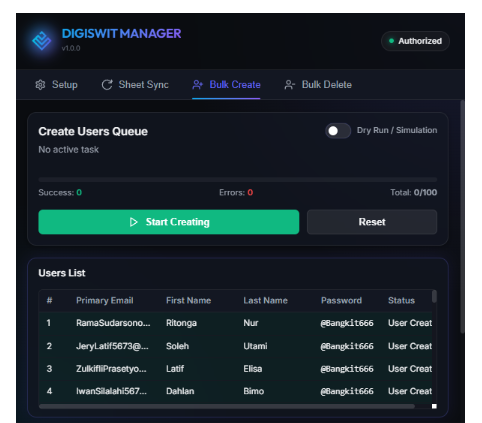
Task: Click the Sheet Sync refresh icon
Action: click(x=107, y=85)
